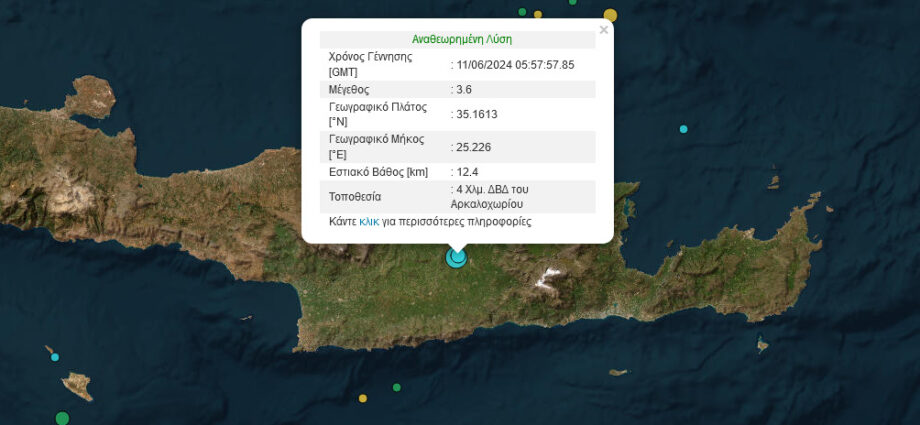Click the 'Αναθεωρημένη Λύση' popup heading
Image resolution: width=920 pixels, height=425 pixels.
pyautogui.click(x=462, y=40)
